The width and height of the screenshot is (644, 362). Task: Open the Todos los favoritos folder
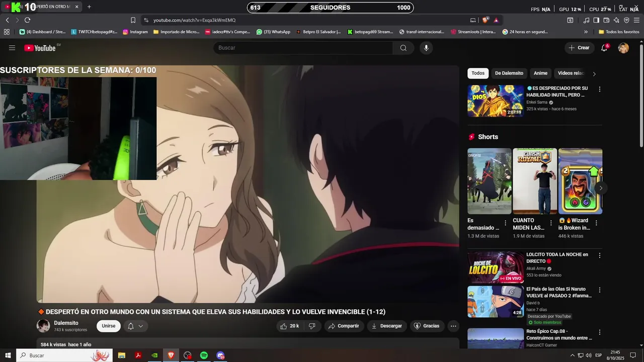tap(619, 32)
